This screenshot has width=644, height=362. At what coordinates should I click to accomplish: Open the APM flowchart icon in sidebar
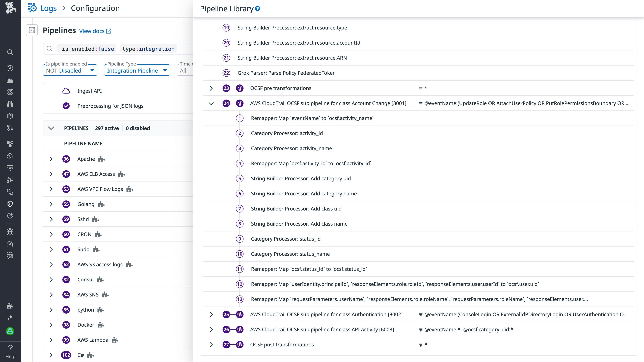point(10,128)
